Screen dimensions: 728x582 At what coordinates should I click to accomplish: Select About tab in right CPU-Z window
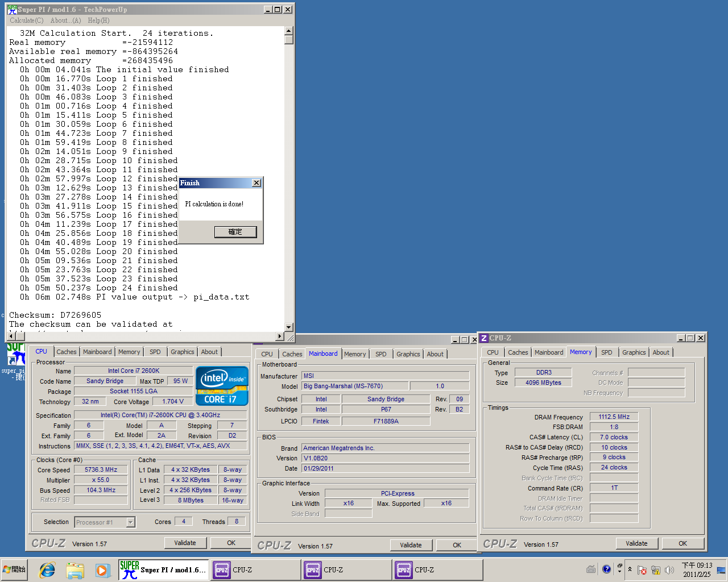click(x=661, y=352)
